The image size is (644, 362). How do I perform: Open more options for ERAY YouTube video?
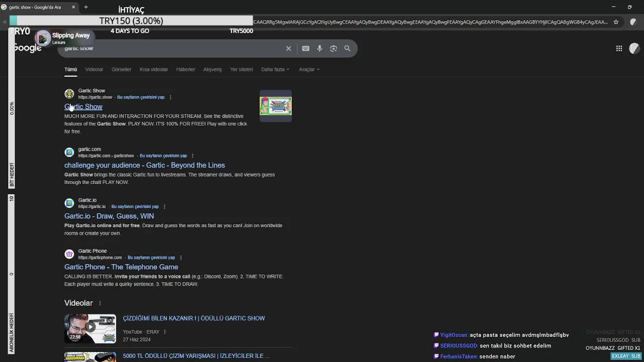[x=165, y=332]
